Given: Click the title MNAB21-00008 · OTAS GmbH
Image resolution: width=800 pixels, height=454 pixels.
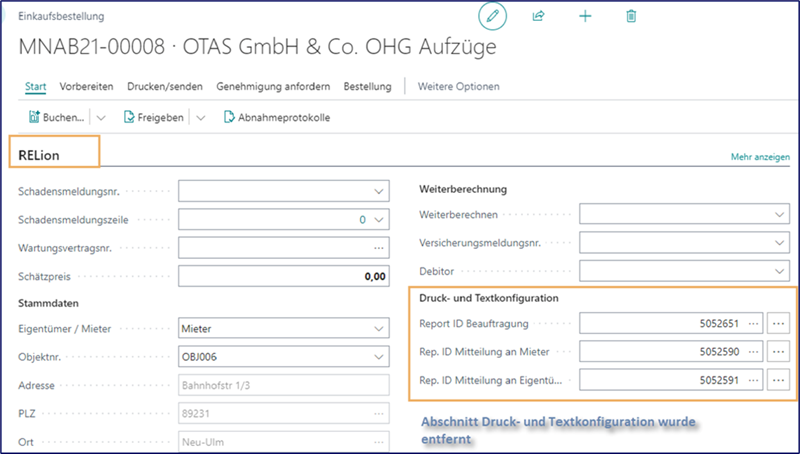Looking at the screenshot, I should 257,46.
